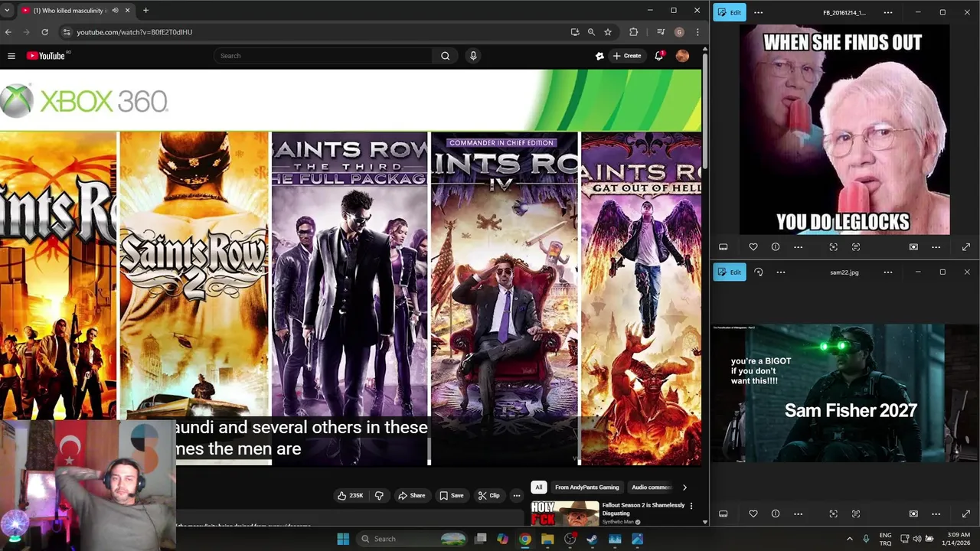Open File Explorer from the taskbar
Image resolution: width=980 pixels, height=551 pixels.
point(547,539)
